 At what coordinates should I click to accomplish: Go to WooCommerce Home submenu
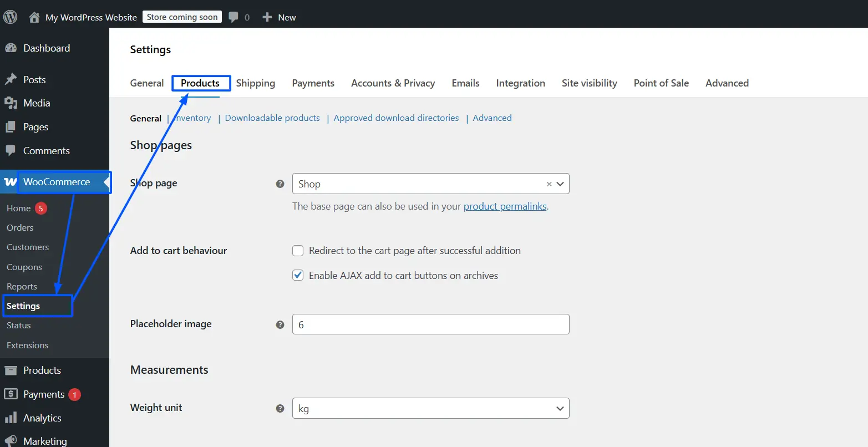[18, 209]
